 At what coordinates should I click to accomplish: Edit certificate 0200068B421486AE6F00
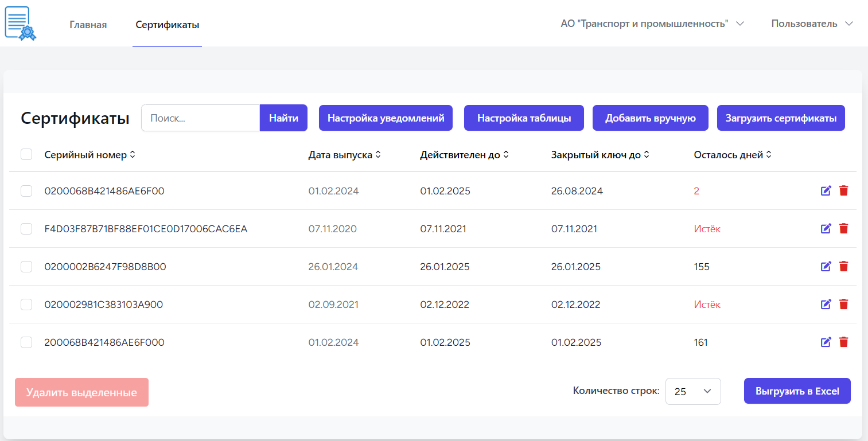point(826,191)
